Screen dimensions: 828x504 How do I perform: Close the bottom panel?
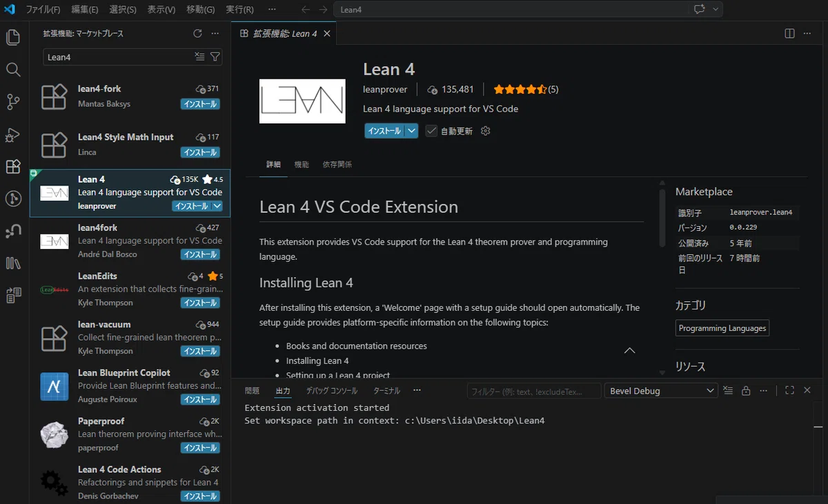tap(807, 390)
